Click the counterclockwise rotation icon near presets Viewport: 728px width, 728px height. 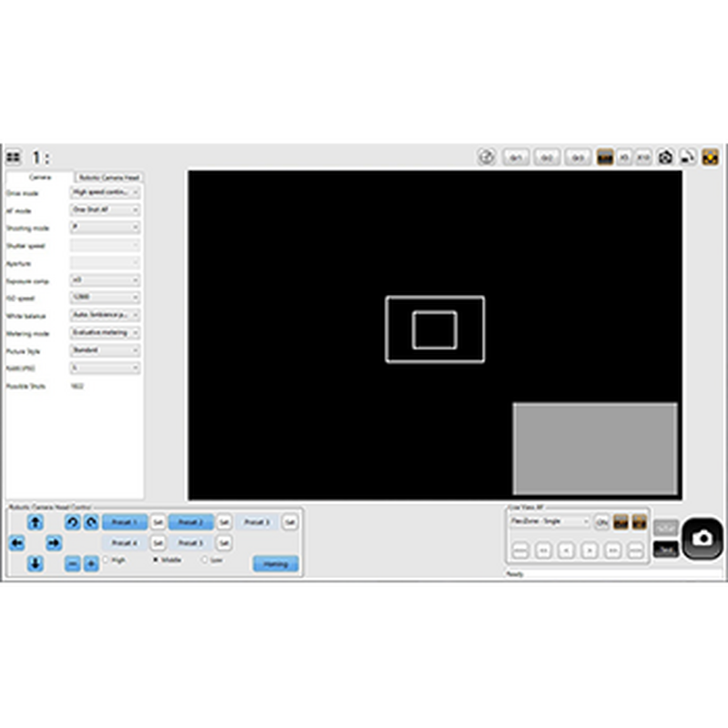point(71,522)
